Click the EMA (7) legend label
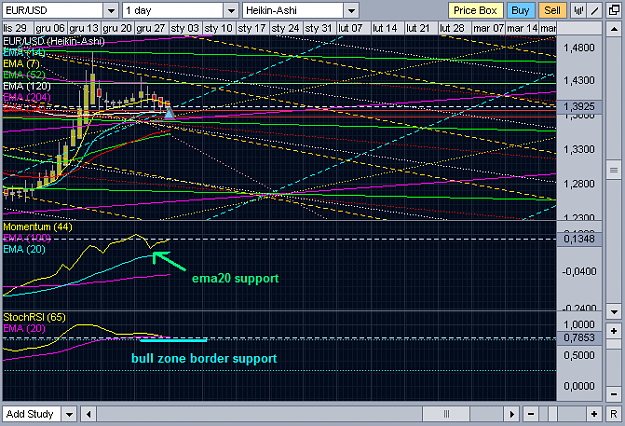 tap(21, 64)
